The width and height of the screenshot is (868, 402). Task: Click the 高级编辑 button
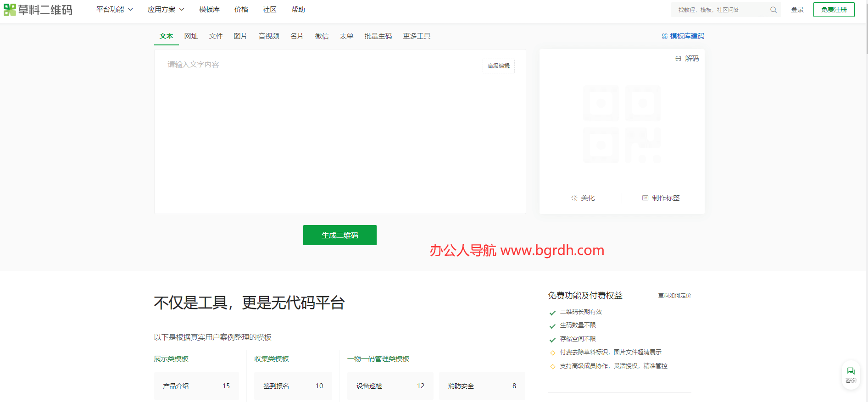pyautogui.click(x=498, y=66)
